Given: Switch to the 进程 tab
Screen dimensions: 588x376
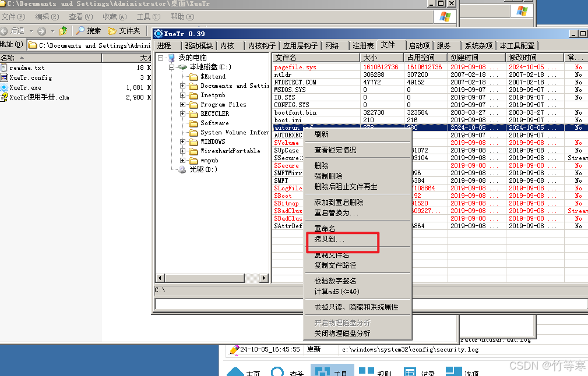Looking at the screenshot, I should [164, 45].
